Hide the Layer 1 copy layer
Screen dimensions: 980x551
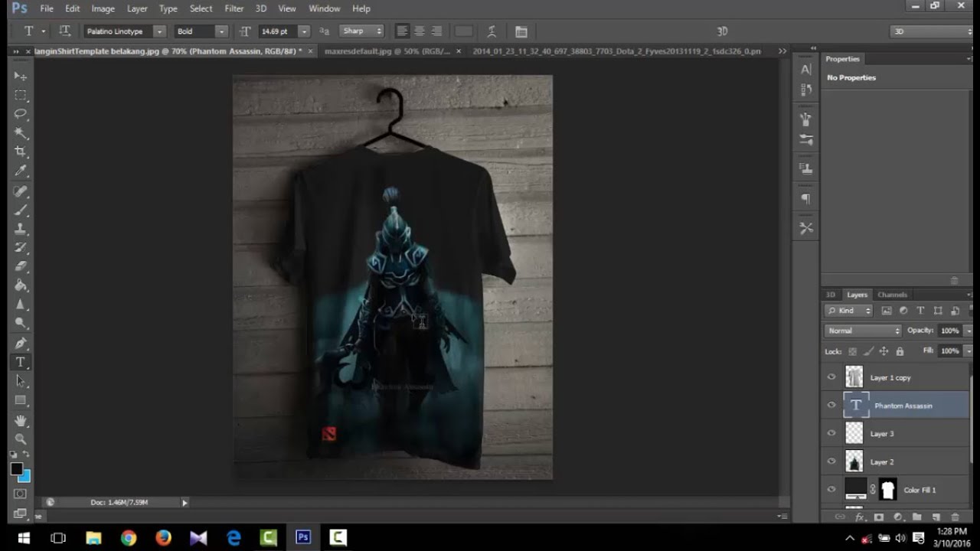(831, 377)
